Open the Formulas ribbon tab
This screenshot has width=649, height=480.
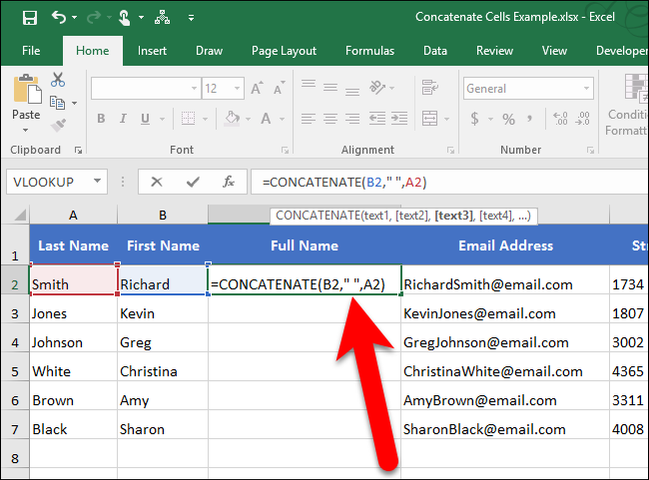[x=369, y=50]
